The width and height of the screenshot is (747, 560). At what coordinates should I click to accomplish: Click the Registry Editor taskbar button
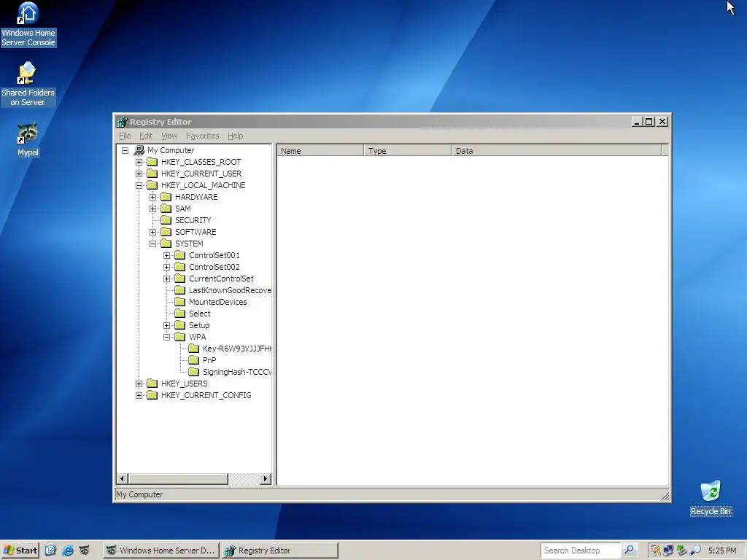(x=279, y=551)
